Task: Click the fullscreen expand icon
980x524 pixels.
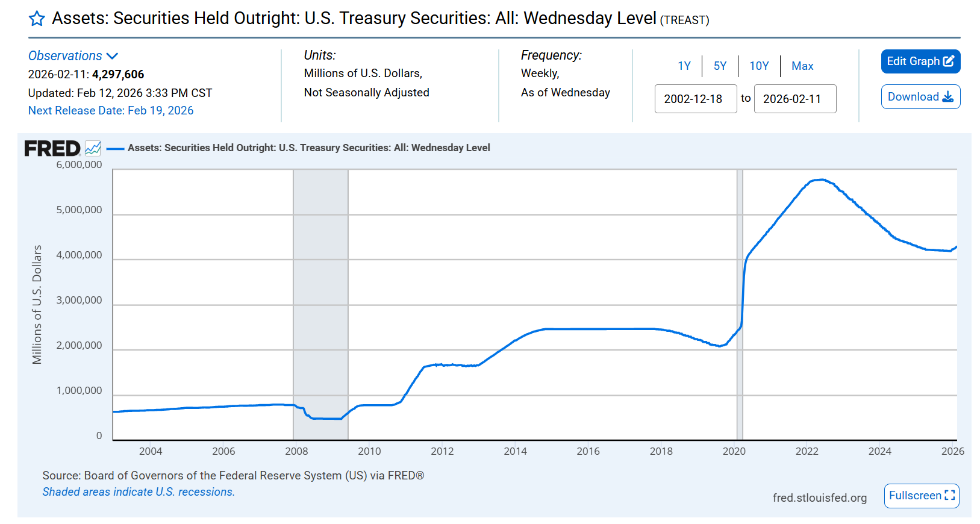Action: 950,495
